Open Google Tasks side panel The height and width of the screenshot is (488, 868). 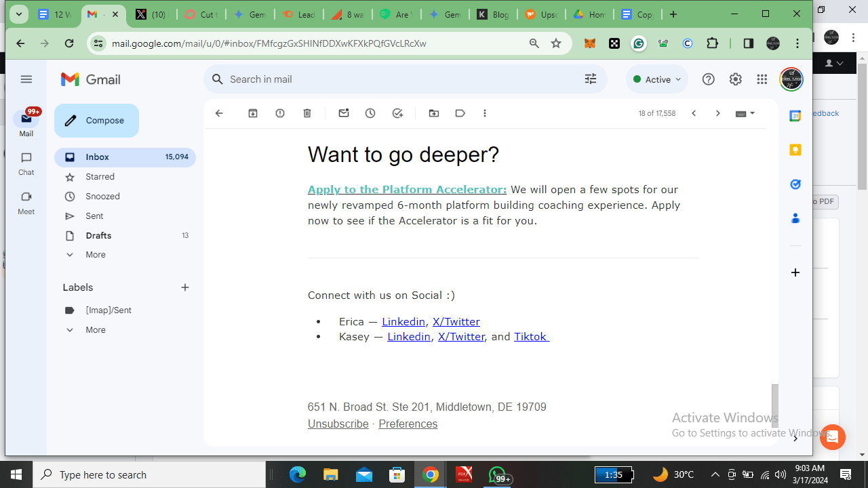point(795,184)
